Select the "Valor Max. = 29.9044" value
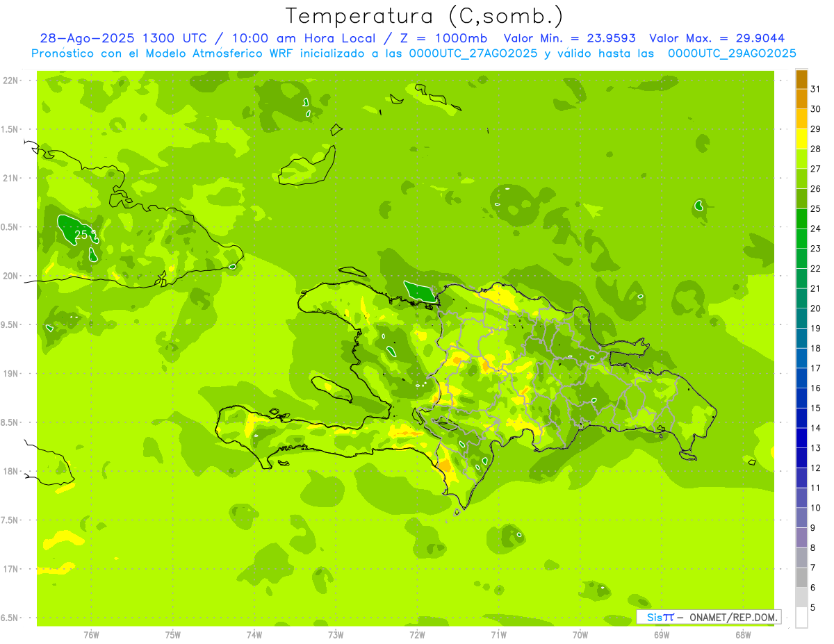834x644 pixels. click(x=717, y=38)
